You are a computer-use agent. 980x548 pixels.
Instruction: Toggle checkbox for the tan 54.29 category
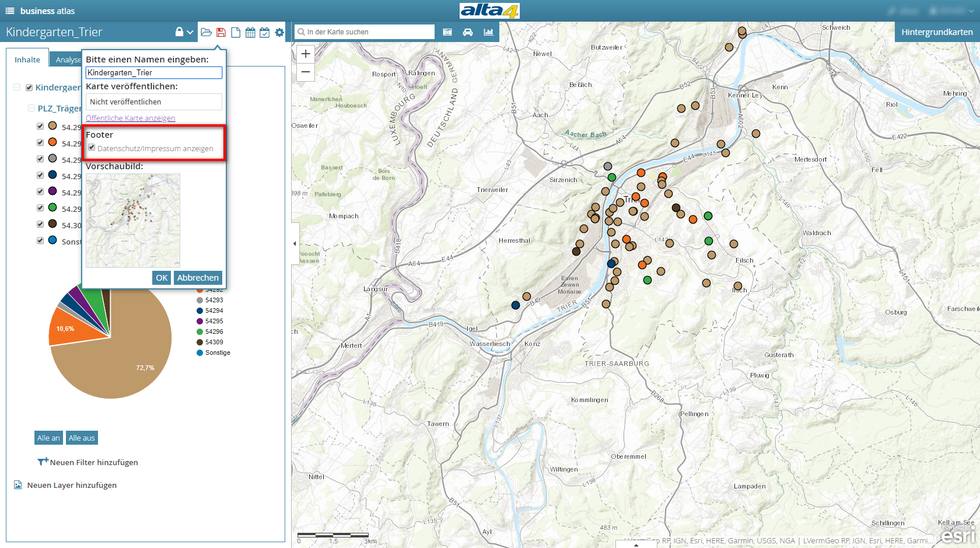(40, 126)
